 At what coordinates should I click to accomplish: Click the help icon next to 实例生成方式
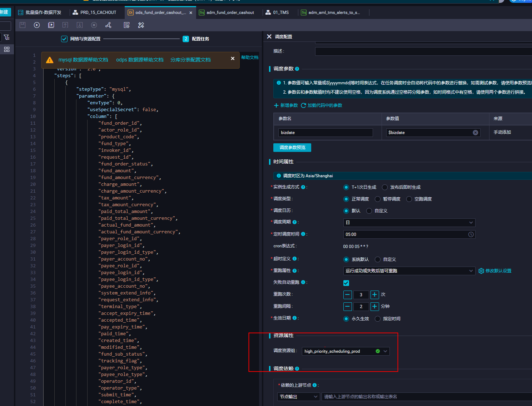point(303,187)
